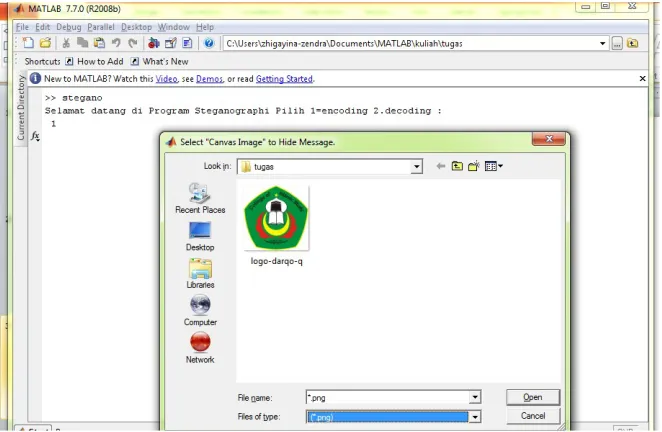Dismiss the New to MATLAB info bar

click(x=642, y=79)
